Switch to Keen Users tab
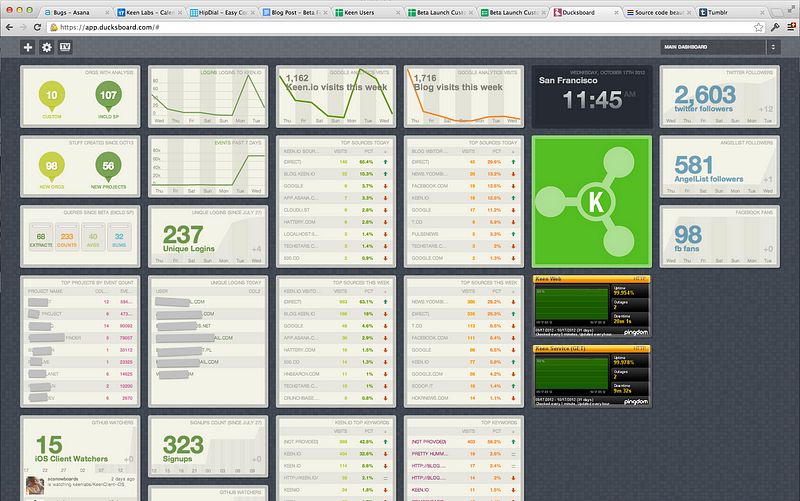 (368, 12)
